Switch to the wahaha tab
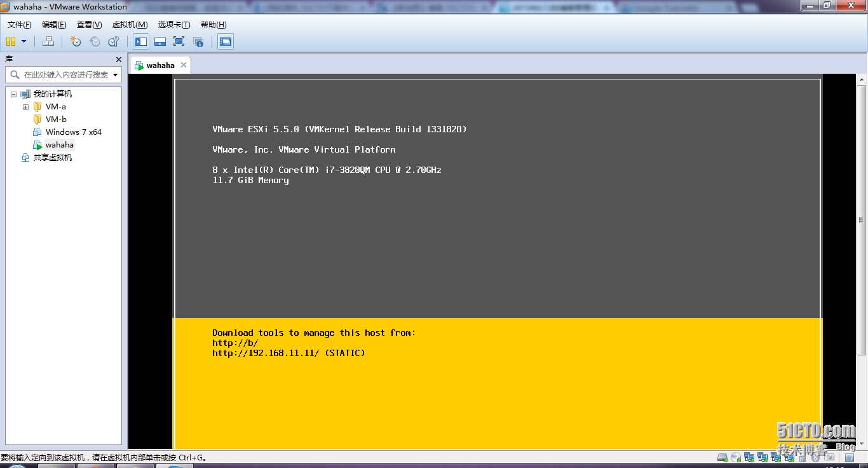 160,65
